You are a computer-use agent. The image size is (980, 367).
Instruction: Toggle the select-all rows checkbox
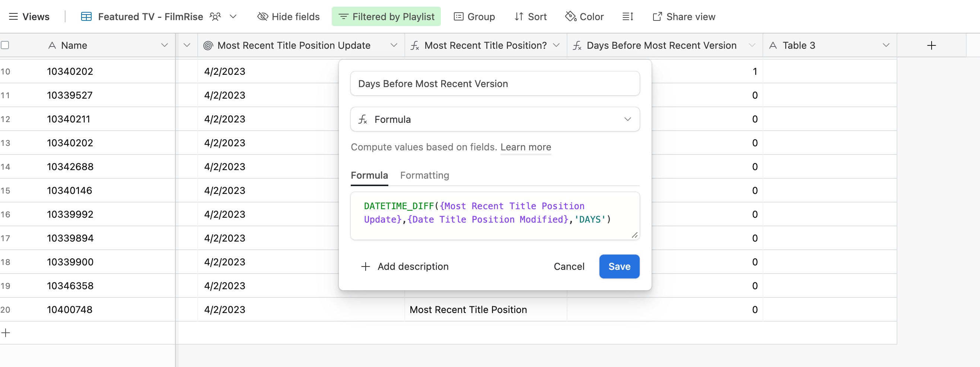pyautogui.click(x=5, y=45)
